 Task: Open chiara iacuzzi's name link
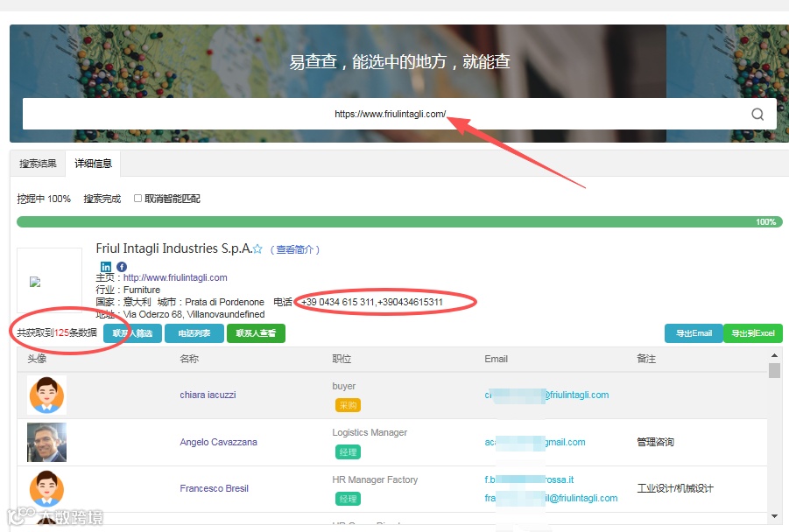tap(208, 395)
